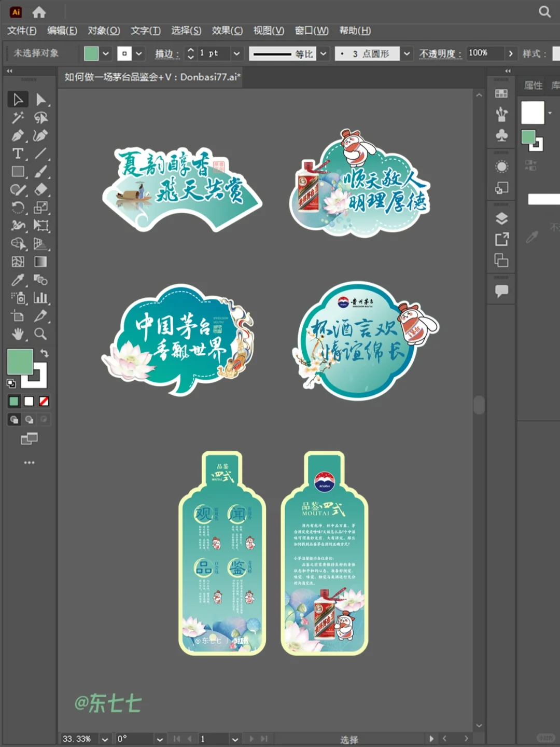Expand the control bar fill color dropdown

point(106,53)
